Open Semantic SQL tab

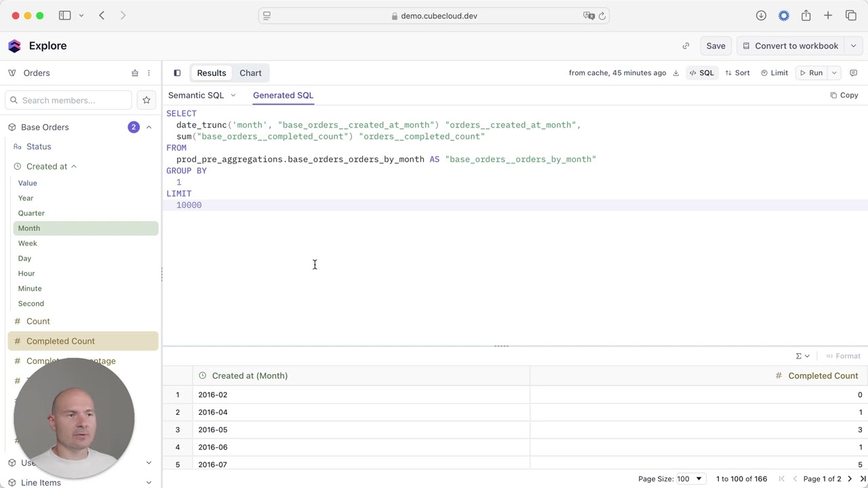point(196,96)
